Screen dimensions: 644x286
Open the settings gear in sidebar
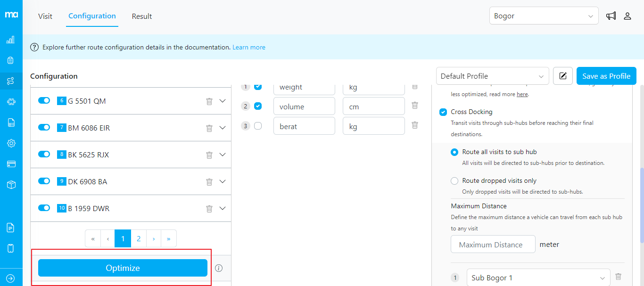click(11, 143)
